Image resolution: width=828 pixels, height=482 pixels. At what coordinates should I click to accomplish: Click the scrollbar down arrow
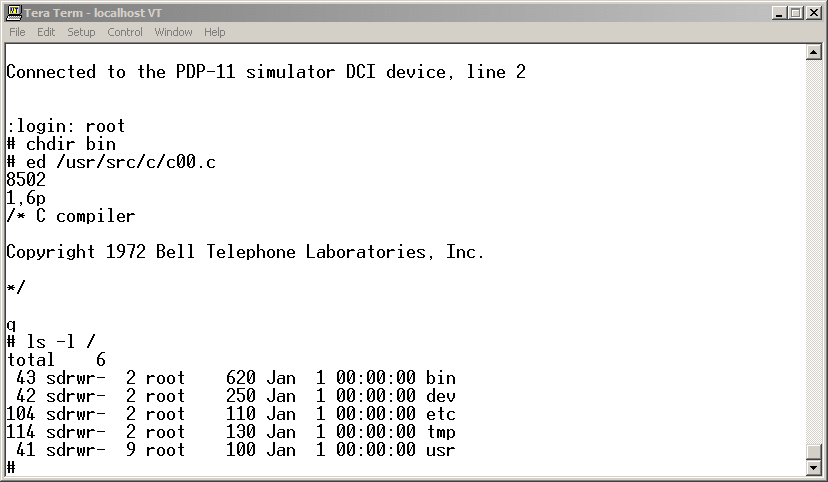[814, 467]
